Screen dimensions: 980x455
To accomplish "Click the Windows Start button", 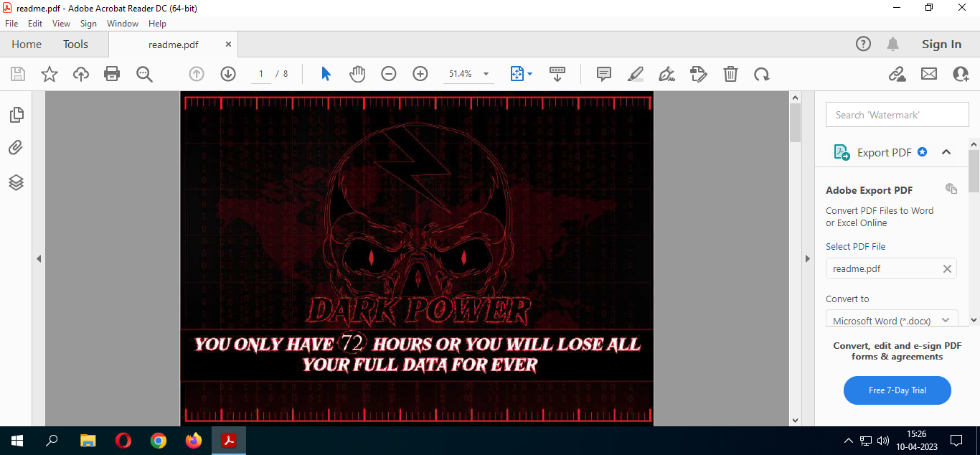I will click(17, 441).
